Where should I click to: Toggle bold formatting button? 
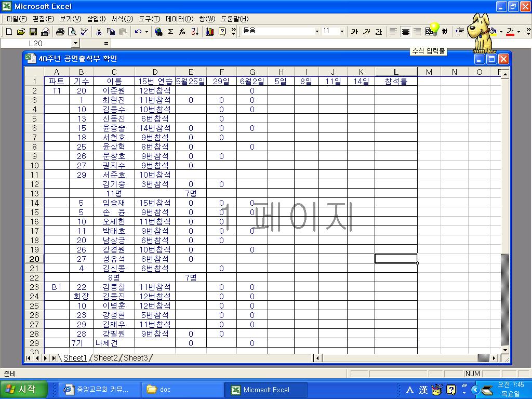354,32
